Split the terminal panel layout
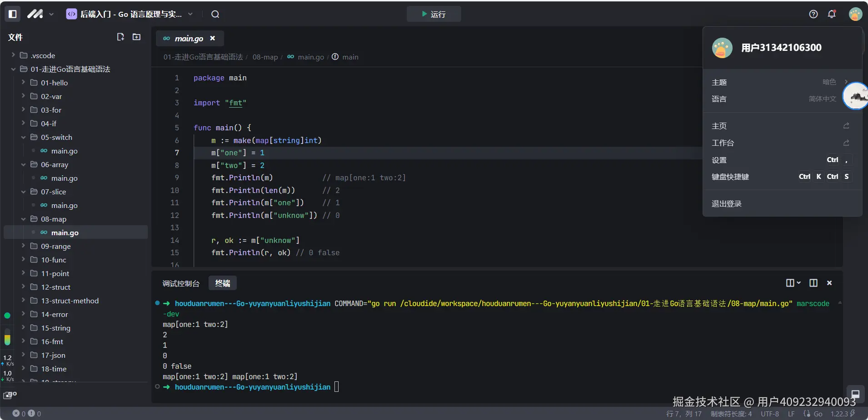Viewport: 868px width, 420px height. click(813, 283)
